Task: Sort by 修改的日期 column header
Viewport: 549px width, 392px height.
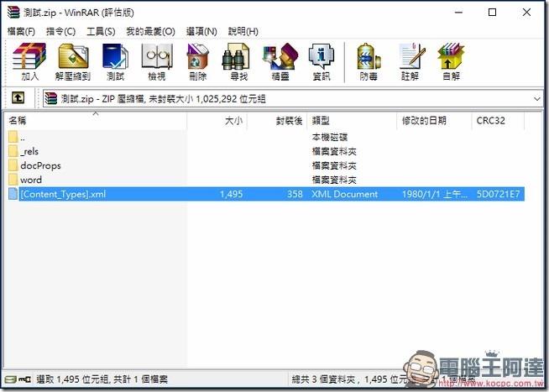Action: point(434,121)
